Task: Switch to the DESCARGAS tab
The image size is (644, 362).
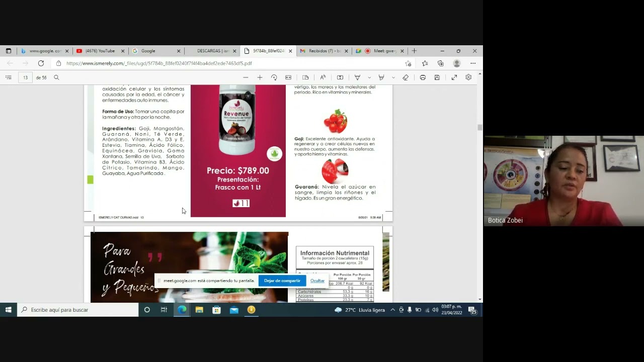Action: pyautogui.click(x=212, y=51)
